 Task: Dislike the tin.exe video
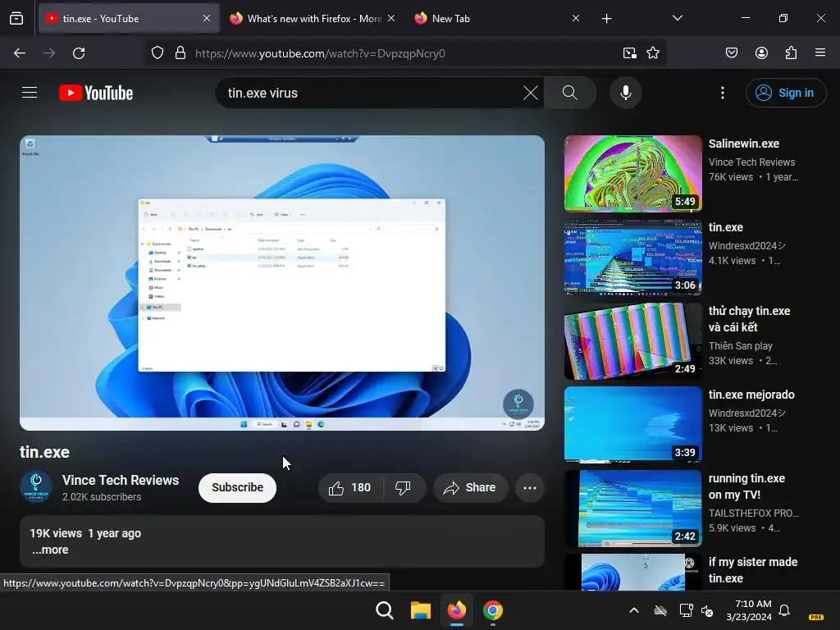pyautogui.click(x=404, y=487)
